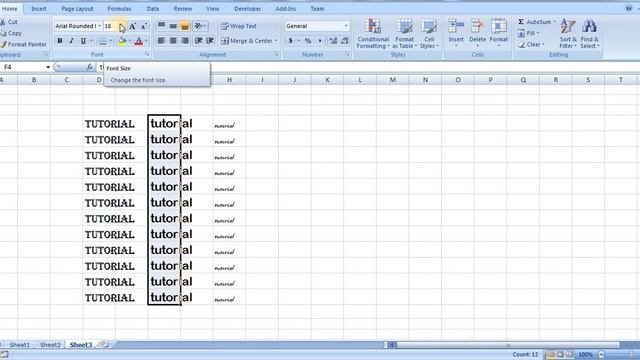640x360 pixels.
Task: Open the Borders dropdown arrow
Action: coord(110,41)
